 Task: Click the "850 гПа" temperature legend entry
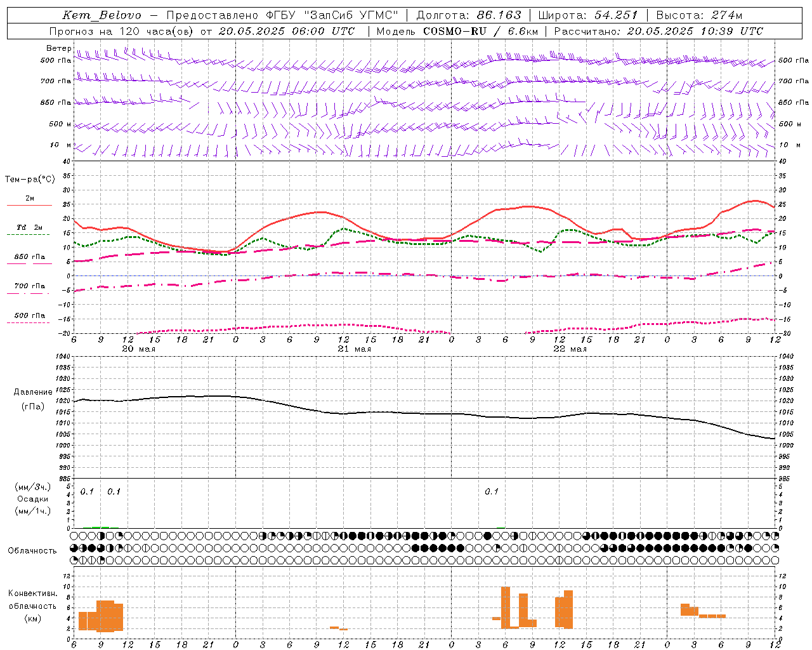coord(29,256)
